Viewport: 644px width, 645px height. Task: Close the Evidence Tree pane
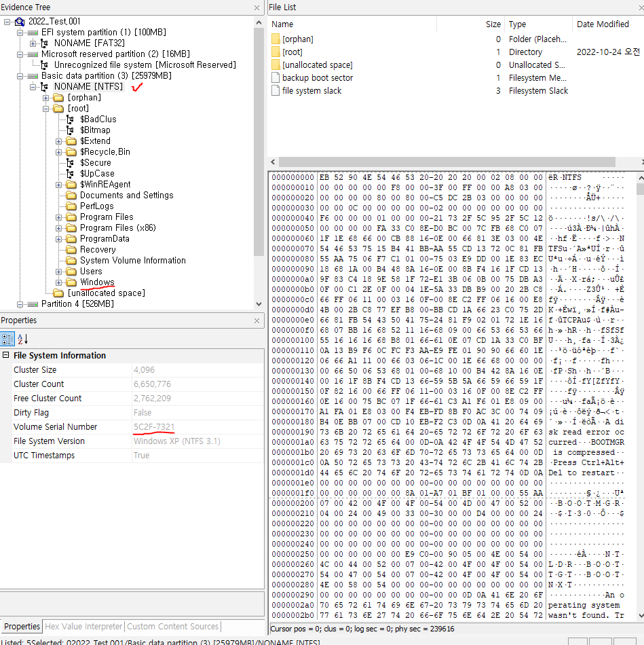tap(257, 8)
